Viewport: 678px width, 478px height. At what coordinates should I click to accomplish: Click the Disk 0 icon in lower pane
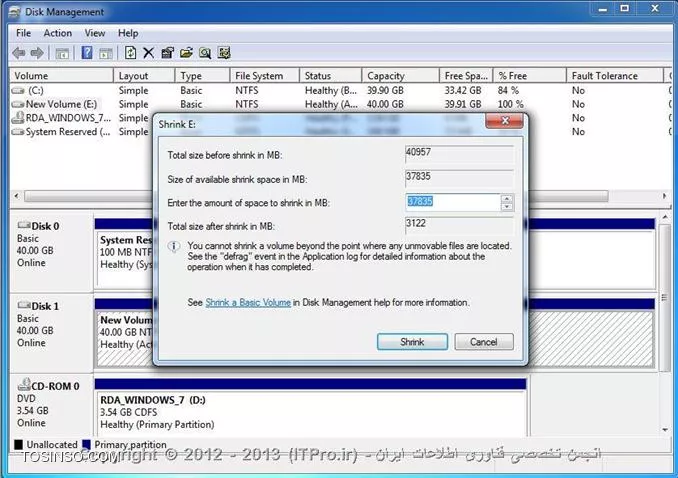[24, 225]
